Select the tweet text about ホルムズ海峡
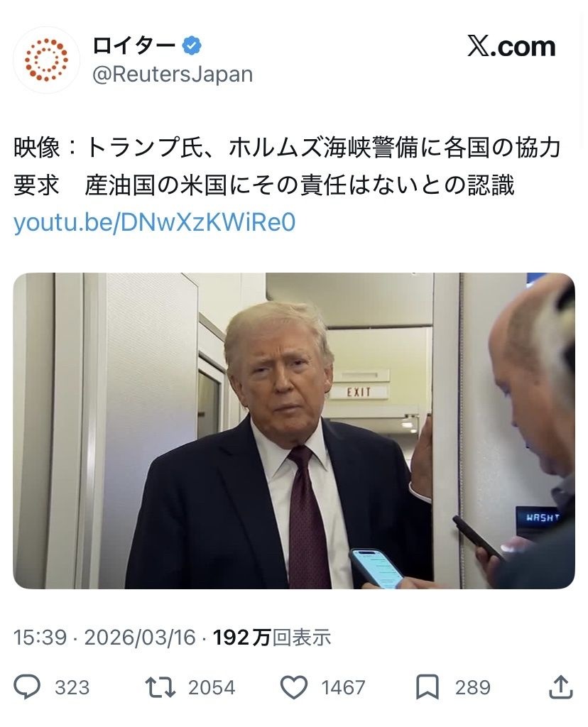Viewport: 588px width, 727px height. click(x=288, y=166)
